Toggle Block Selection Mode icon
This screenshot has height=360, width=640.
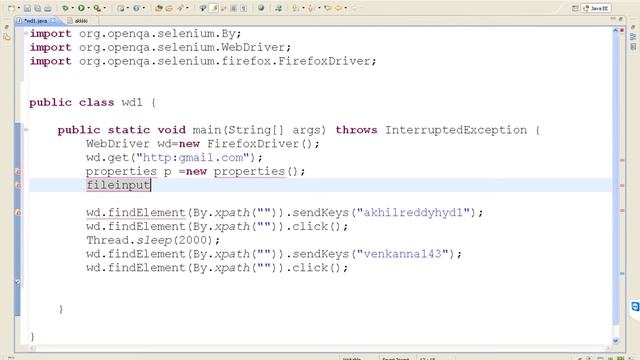point(233,8)
